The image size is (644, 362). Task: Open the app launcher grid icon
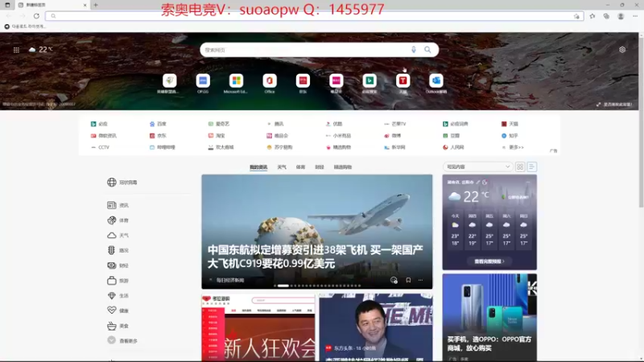(16, 50)
